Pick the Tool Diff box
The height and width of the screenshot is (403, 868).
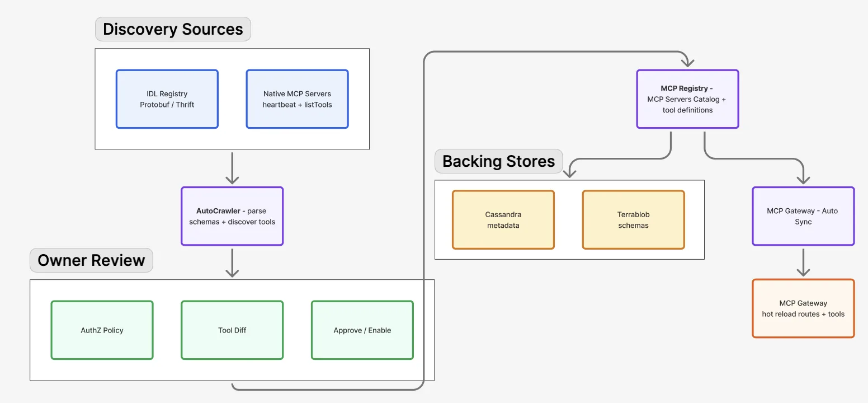pos(232,330)
